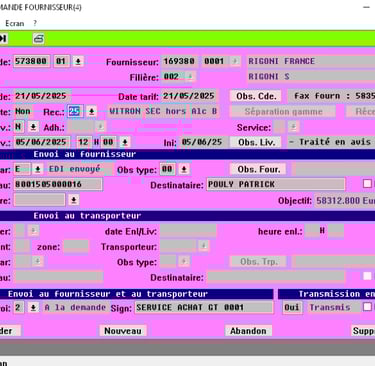
Task: Open the dropdown arrow next to A la demande
Action: point(33,307)
